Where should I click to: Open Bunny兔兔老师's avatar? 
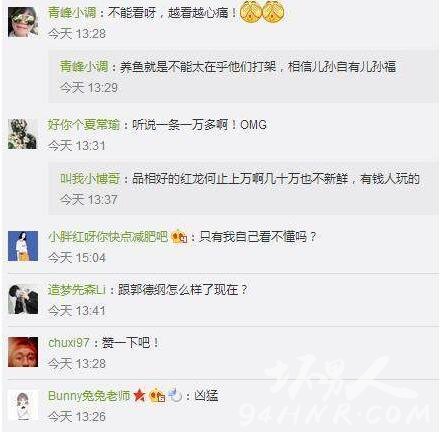[23, 405]
